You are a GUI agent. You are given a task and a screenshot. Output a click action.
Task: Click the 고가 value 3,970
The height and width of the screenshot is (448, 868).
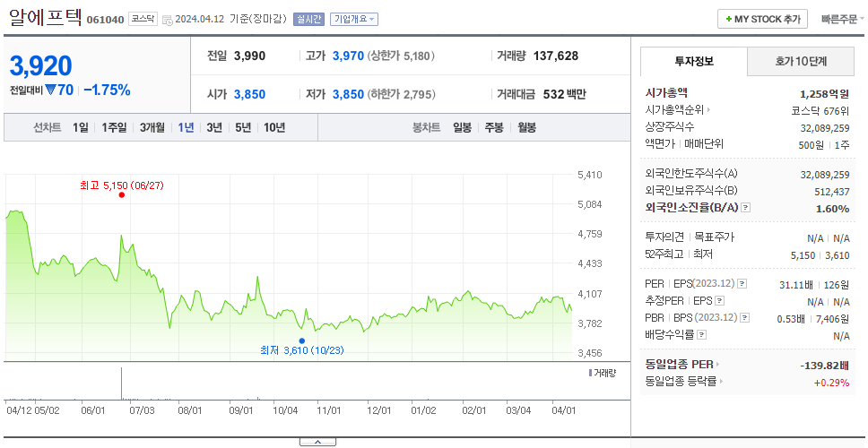[x=348, y=56]
